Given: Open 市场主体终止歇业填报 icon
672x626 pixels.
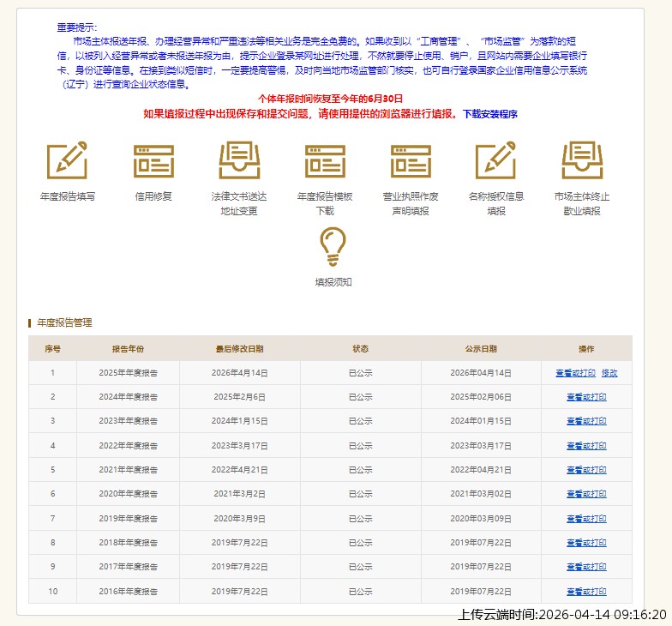Looking at the screenshot, I should [582, 161].
